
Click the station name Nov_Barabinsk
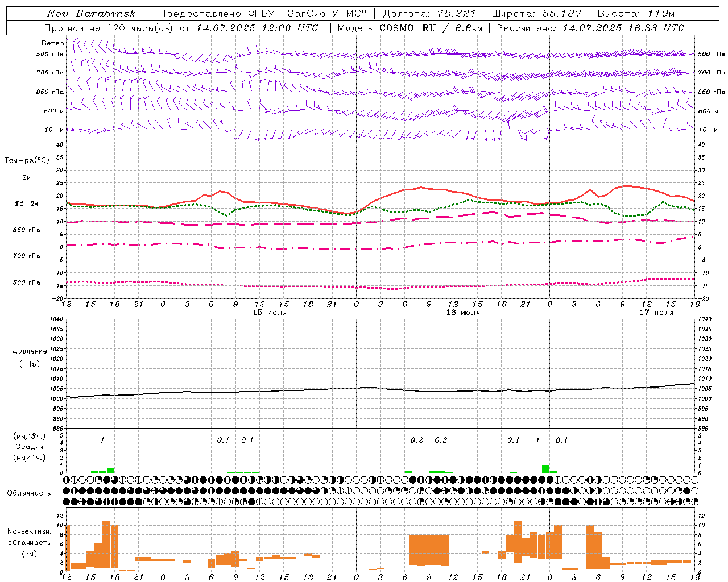tap(91, 14)
